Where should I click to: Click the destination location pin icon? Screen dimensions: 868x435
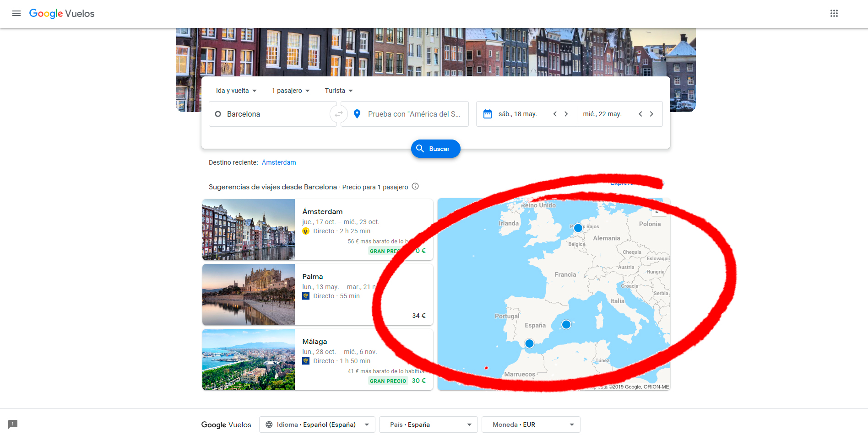click(357, 114)
